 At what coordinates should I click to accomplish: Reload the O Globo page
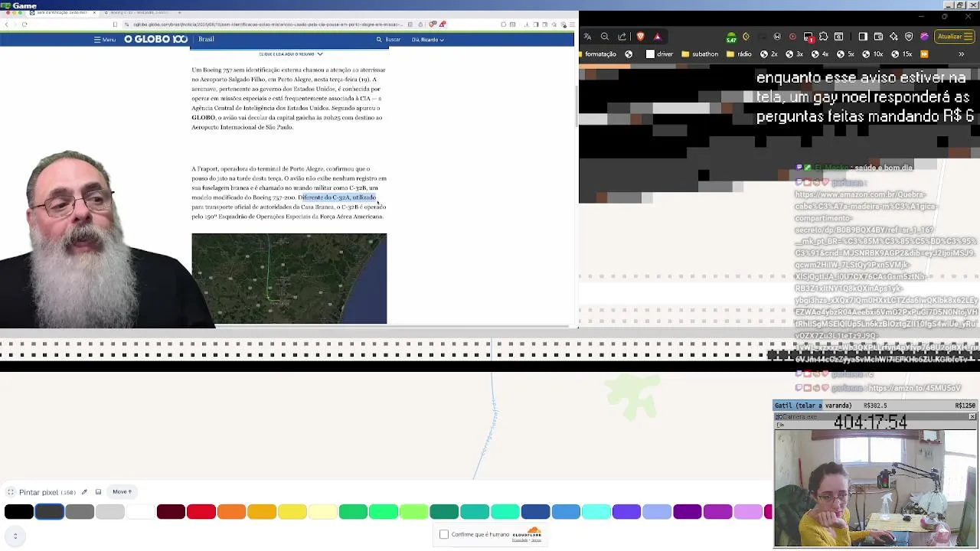24,24
